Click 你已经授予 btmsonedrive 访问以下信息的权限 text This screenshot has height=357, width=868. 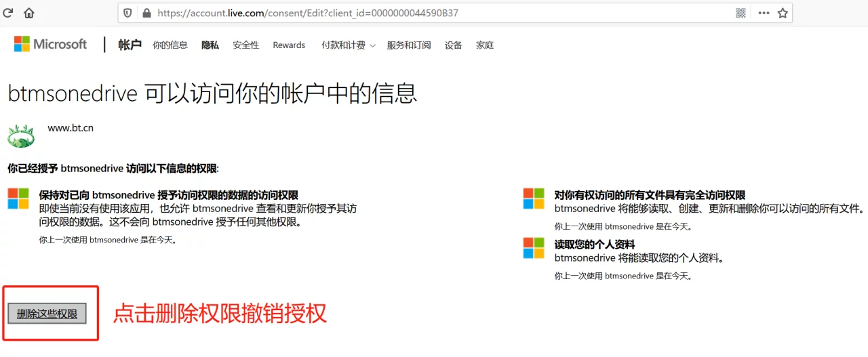113,168
